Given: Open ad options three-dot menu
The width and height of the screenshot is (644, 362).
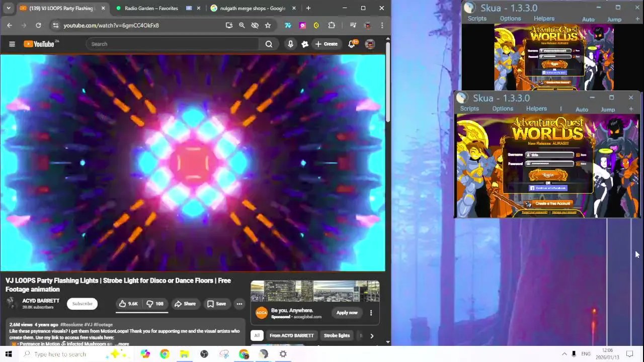Looking at the screenshot, I should (371, 313).
